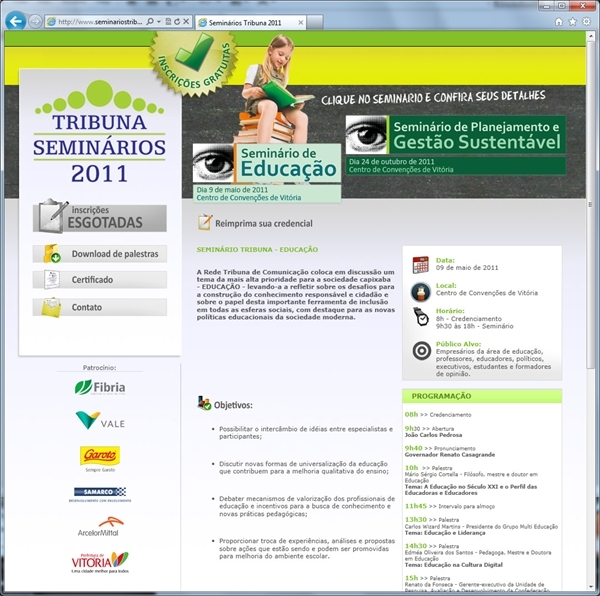The image size is (600, 596).
Task: Click the Vale sponsor logo
Action: tap(100, 420)
